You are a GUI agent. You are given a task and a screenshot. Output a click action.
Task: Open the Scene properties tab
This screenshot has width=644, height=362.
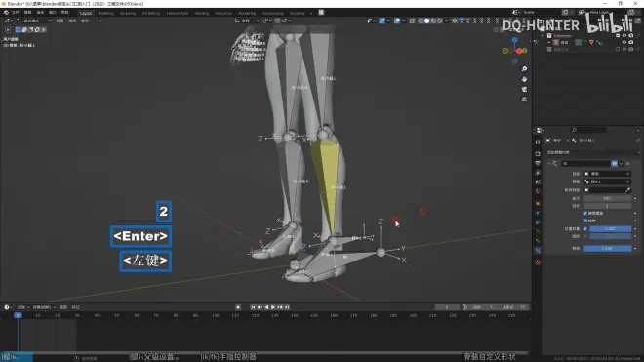(538, 182)
